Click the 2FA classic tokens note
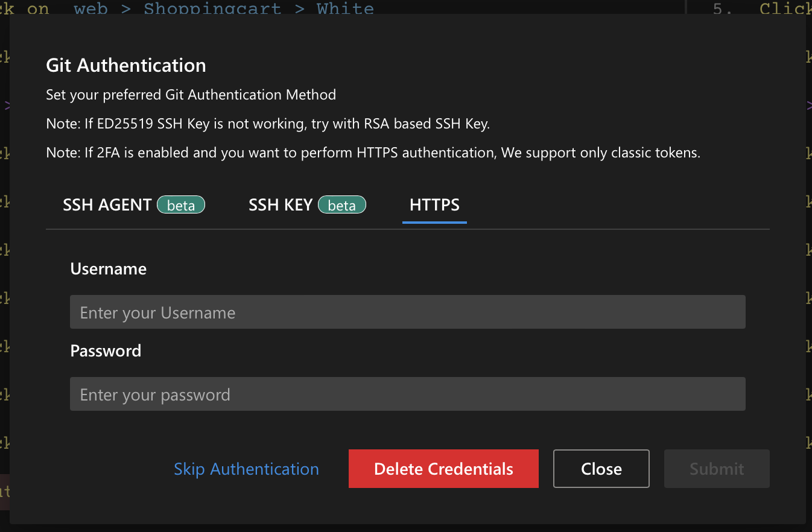 pos(373,153)
